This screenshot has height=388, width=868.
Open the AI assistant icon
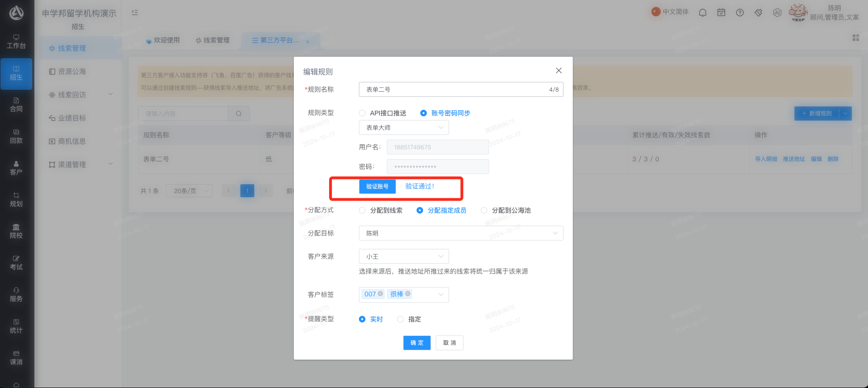pos(777,13)
